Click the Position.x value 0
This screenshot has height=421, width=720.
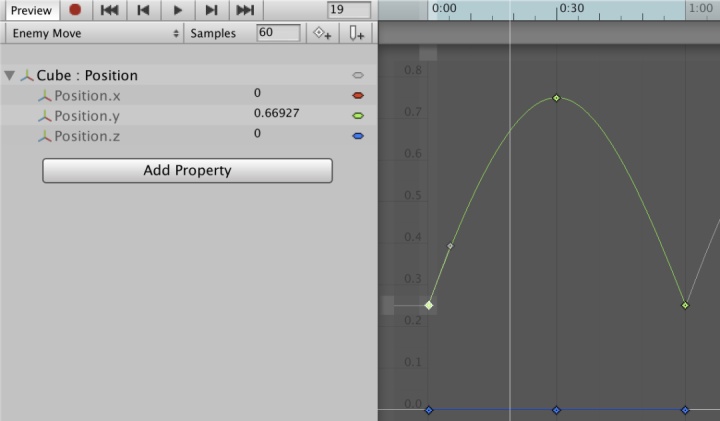click(257, 93)
